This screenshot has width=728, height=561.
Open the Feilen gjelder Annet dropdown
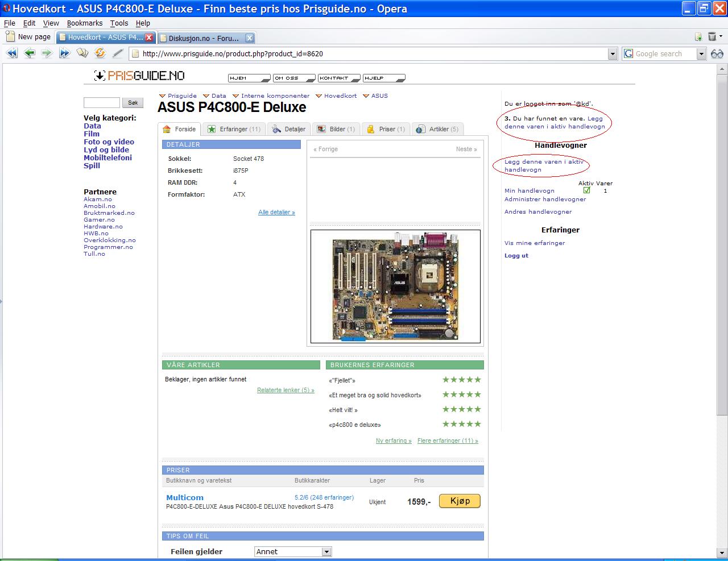[293, 551]
